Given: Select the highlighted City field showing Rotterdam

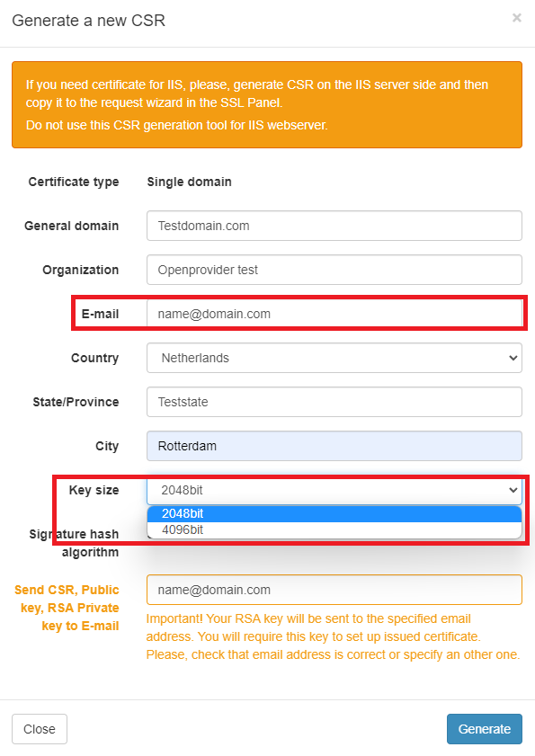Looking at the screenshot, I should [x=334, y=446].
